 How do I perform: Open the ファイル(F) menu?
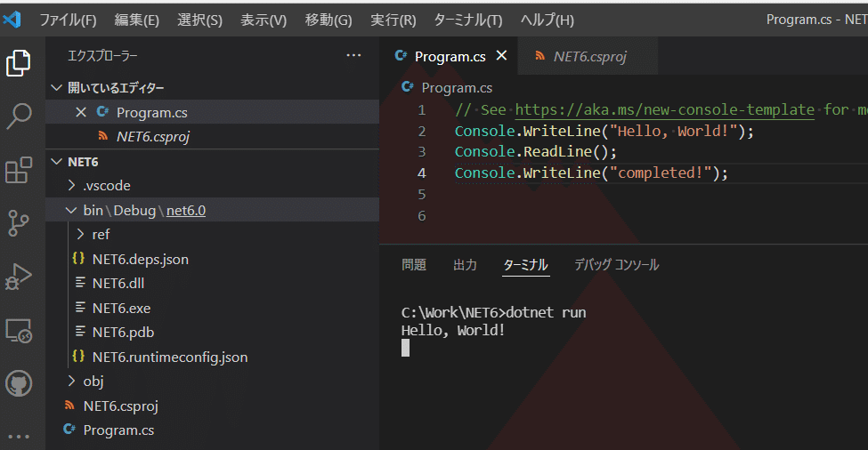(68, 20)
